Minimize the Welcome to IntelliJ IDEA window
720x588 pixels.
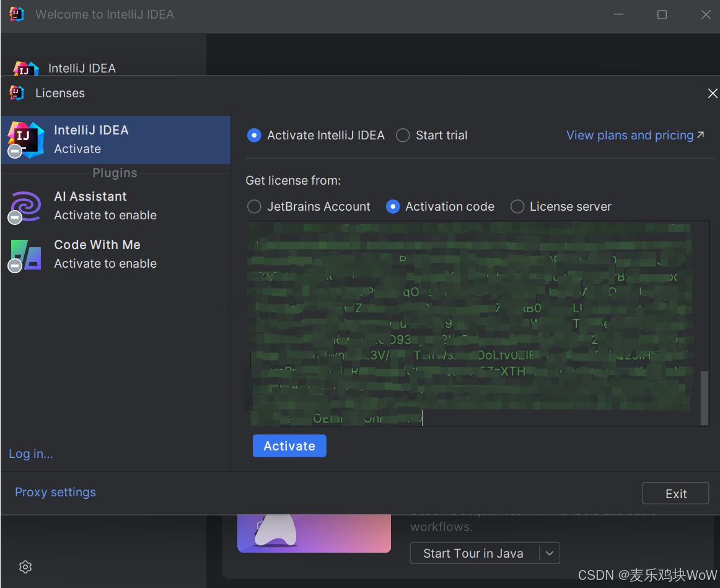click(618, 14)
